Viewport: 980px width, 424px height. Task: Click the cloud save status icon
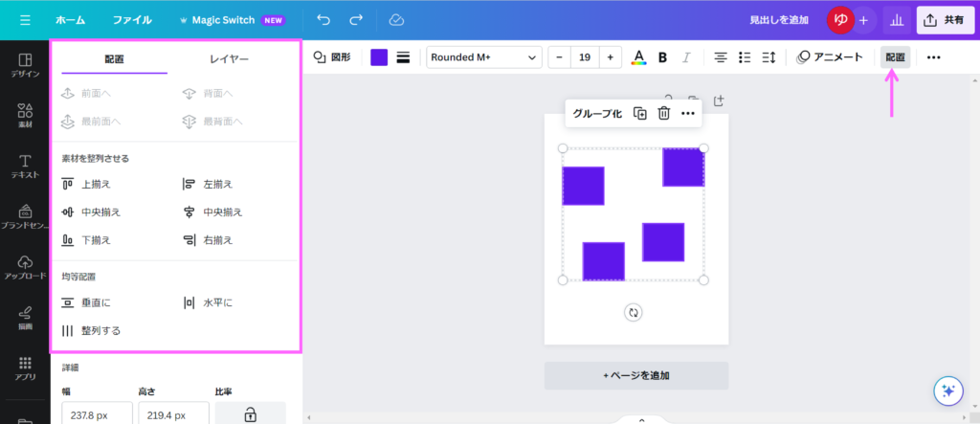tap(396, 19)
